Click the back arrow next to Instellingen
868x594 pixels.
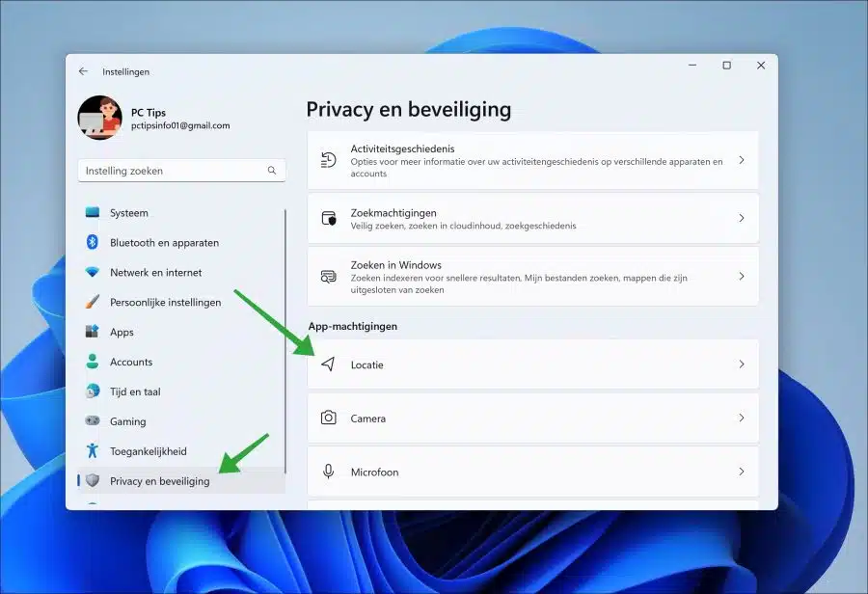coord(83,71)
